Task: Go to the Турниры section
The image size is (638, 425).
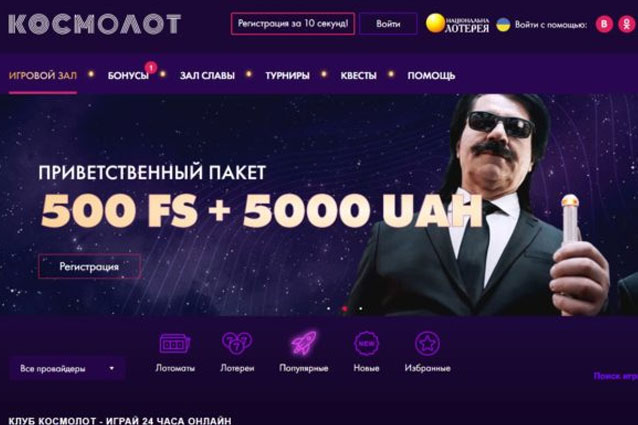Action: pos(287,76)
